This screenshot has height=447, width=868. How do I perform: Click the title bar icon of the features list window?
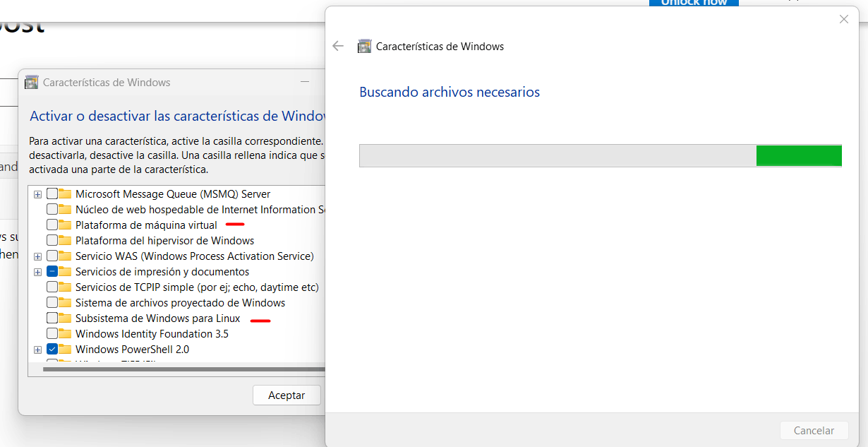(31, 82)
